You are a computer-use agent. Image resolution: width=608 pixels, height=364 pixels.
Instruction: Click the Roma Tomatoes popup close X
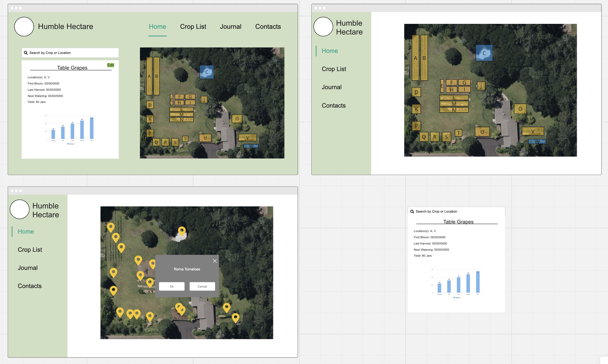[x=215, y=261]
